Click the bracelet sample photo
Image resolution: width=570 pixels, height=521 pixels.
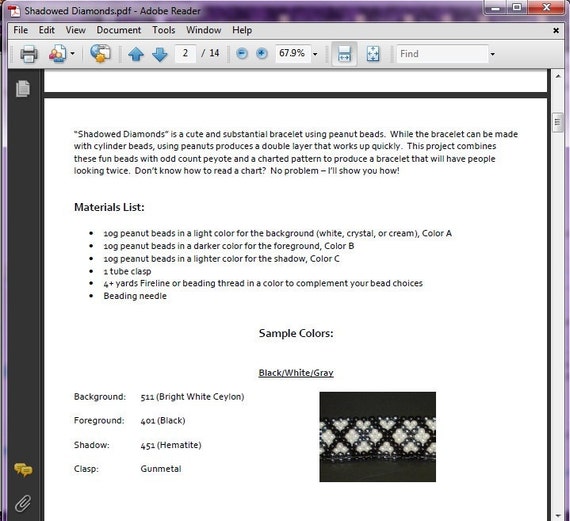coord(377,437)
